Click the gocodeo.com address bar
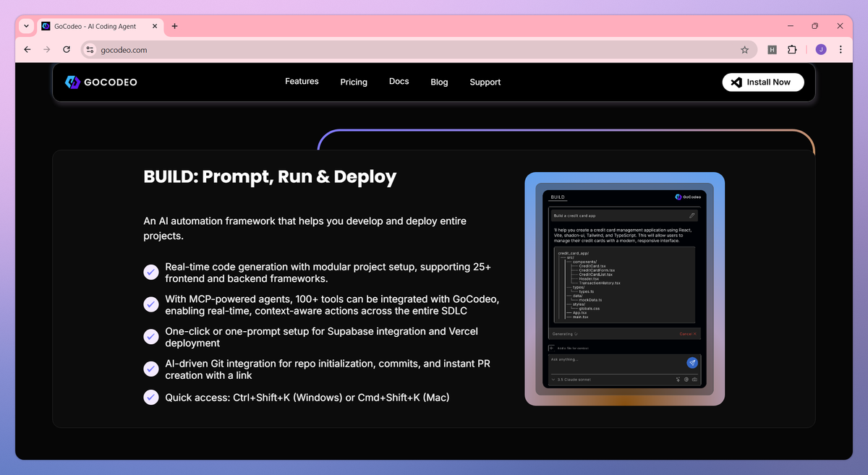The height and width of the screenshot is (475, 868). (x=419, y=50)
